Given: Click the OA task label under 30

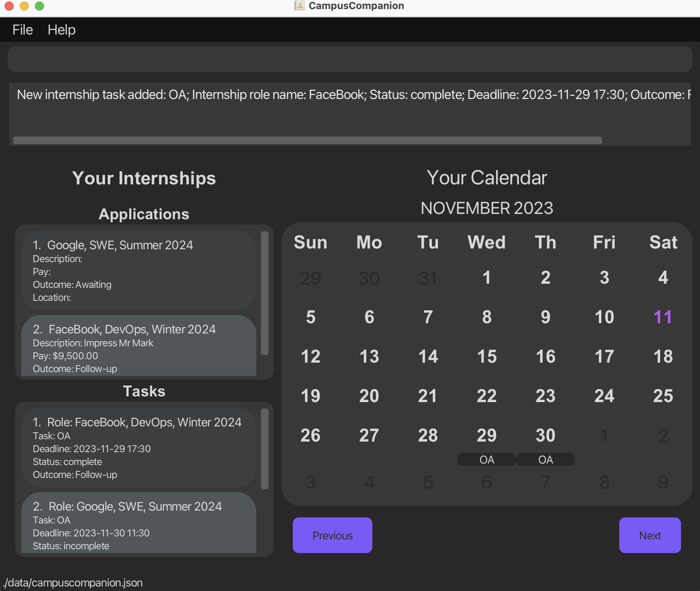Looking at the screenshot, I should (545, 459).
